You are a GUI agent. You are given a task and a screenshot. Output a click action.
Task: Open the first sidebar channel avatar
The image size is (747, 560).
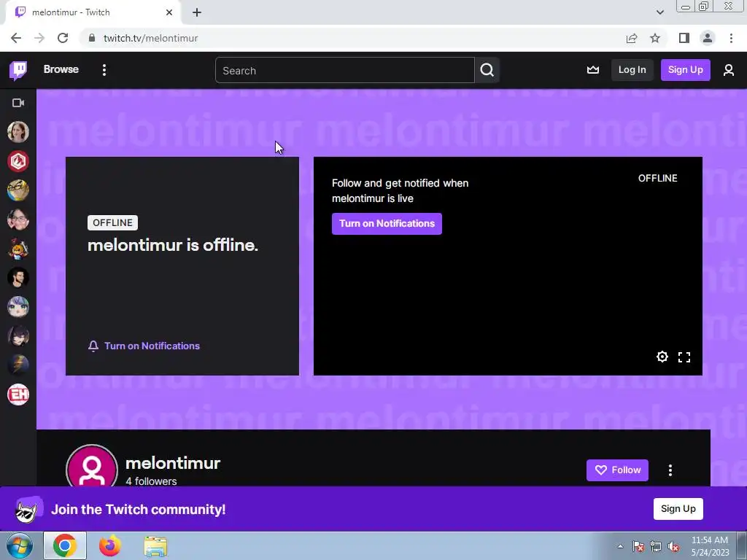point(18,132)
